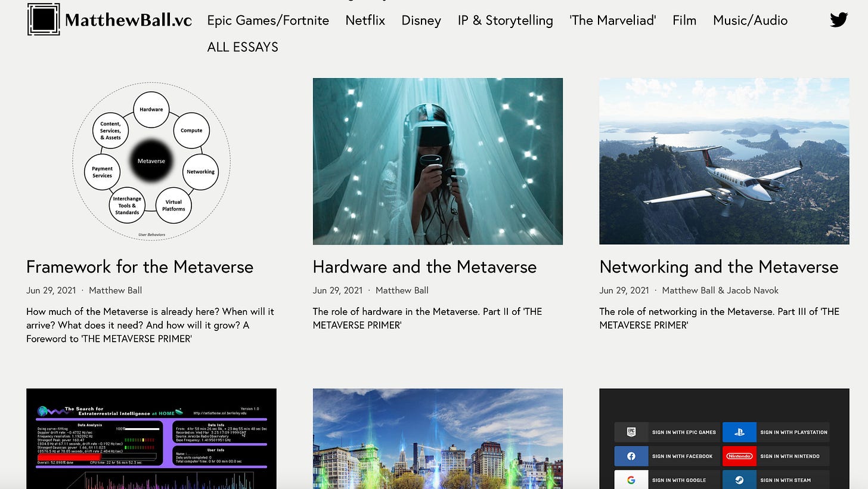The width and height of the screenshot is (868, 489).
Task: Open the city skyline with beams thumbnail
Action: (x=438, y=439)
